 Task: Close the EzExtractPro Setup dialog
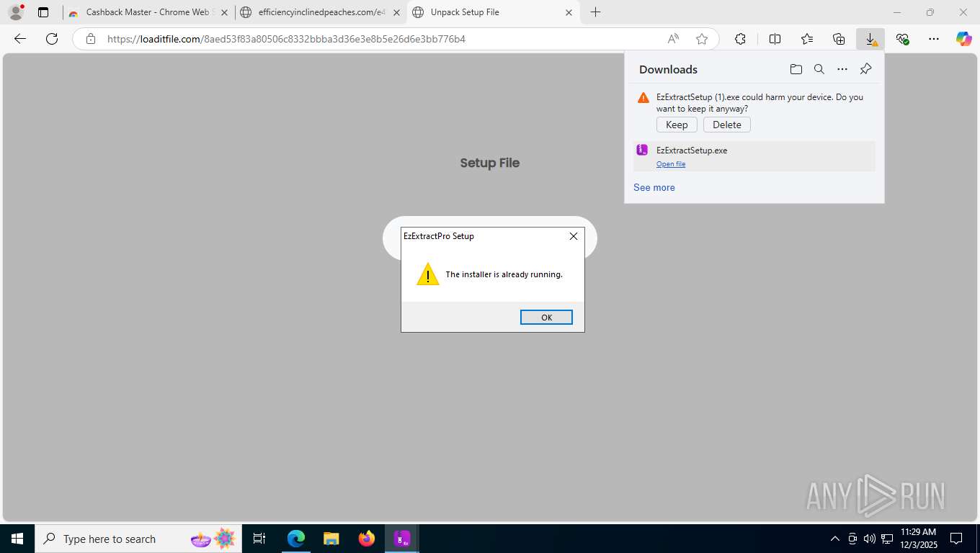(x=574, y=236)
